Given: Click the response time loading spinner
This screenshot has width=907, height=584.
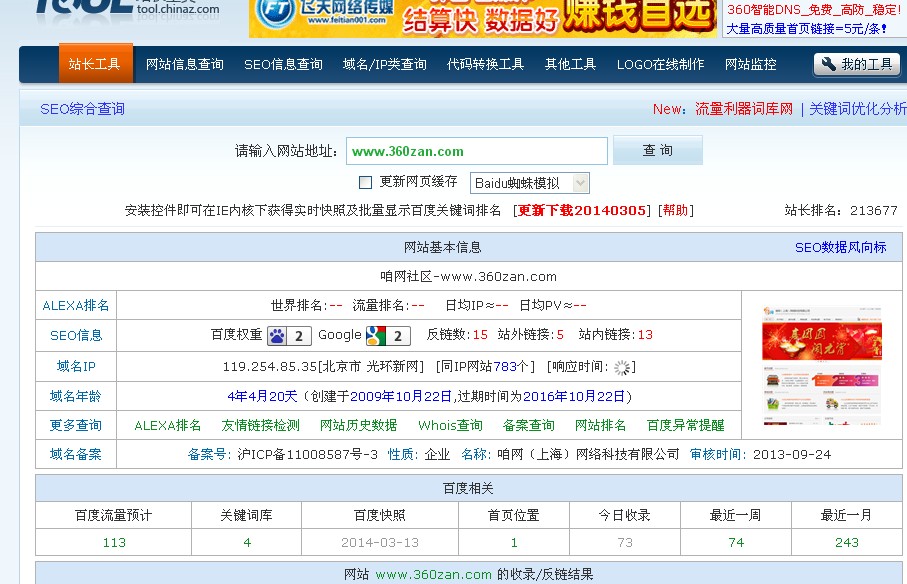Looking at the screenshot, I should coord(622,367).
